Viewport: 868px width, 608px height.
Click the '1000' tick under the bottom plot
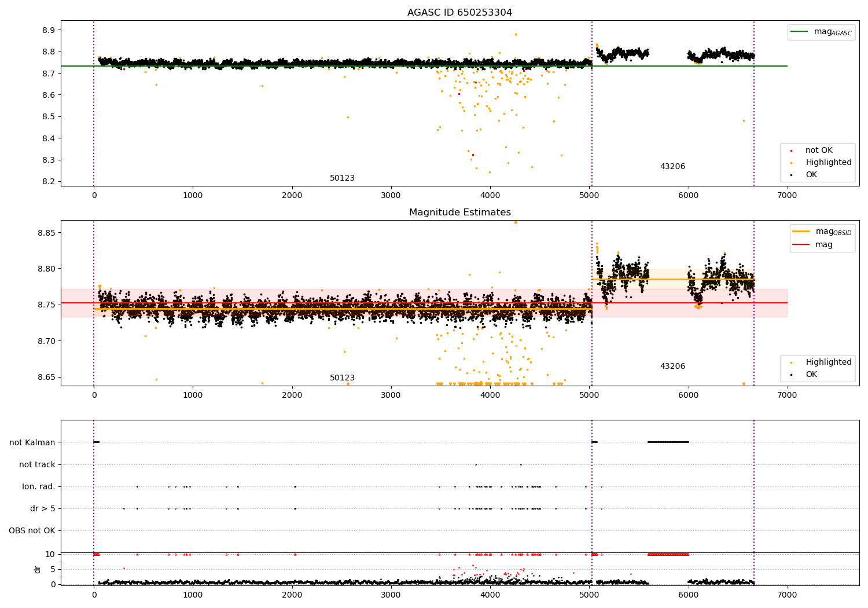coord(193,595)
